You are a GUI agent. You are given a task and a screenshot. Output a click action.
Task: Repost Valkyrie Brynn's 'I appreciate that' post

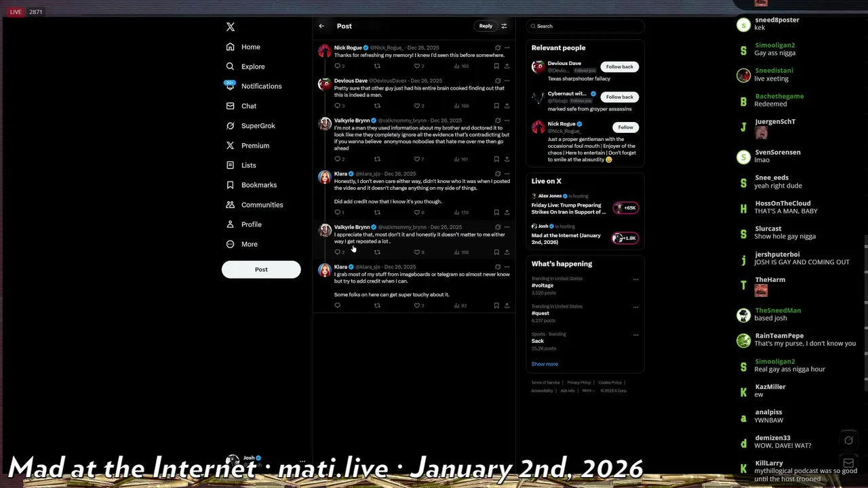coord(377,252)
